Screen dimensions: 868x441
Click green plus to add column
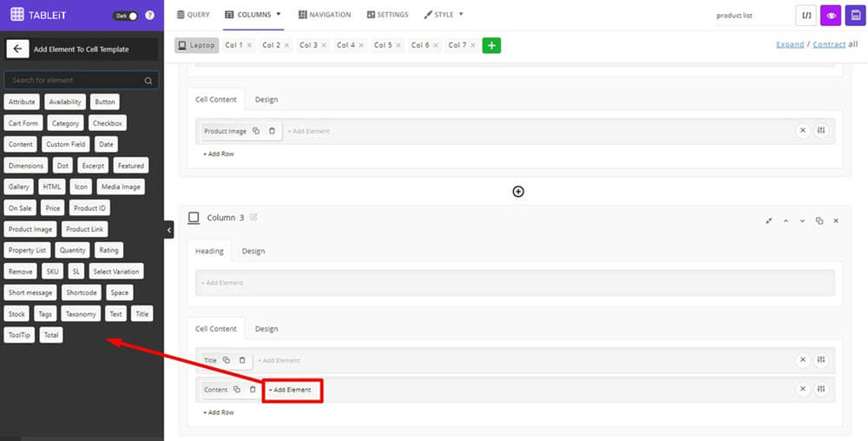(x=491, y=45)
